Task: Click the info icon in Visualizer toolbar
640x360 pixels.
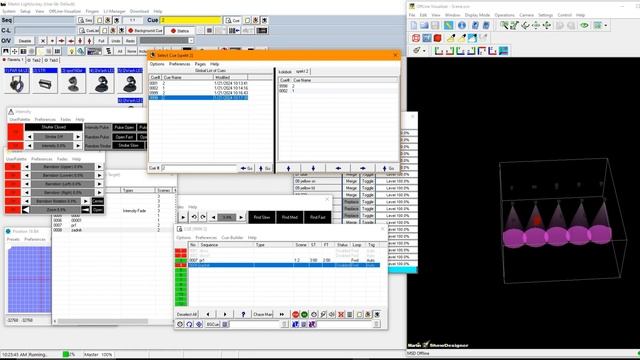Action: coord(462,25)
